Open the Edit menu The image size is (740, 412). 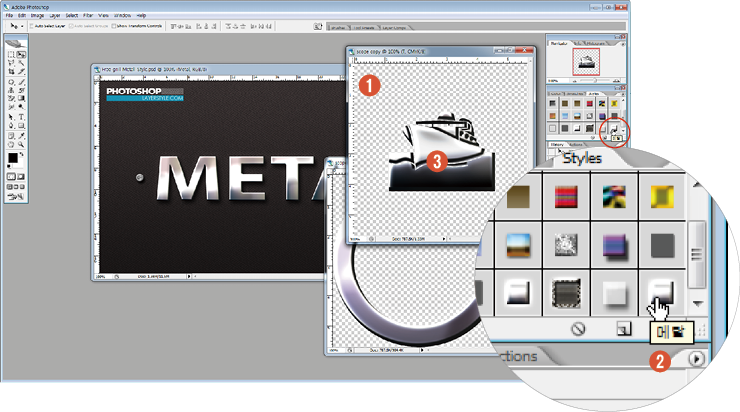22,16
